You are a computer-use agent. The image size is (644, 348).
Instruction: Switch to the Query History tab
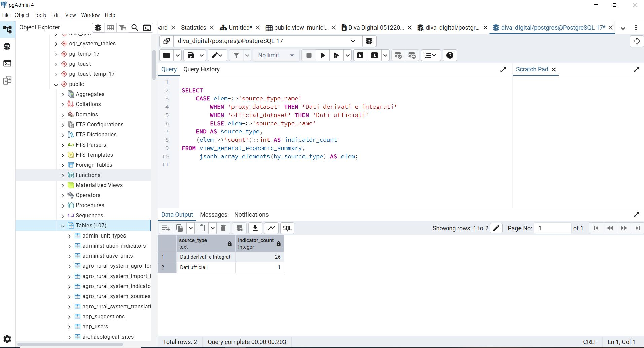(x=201, y=69)
